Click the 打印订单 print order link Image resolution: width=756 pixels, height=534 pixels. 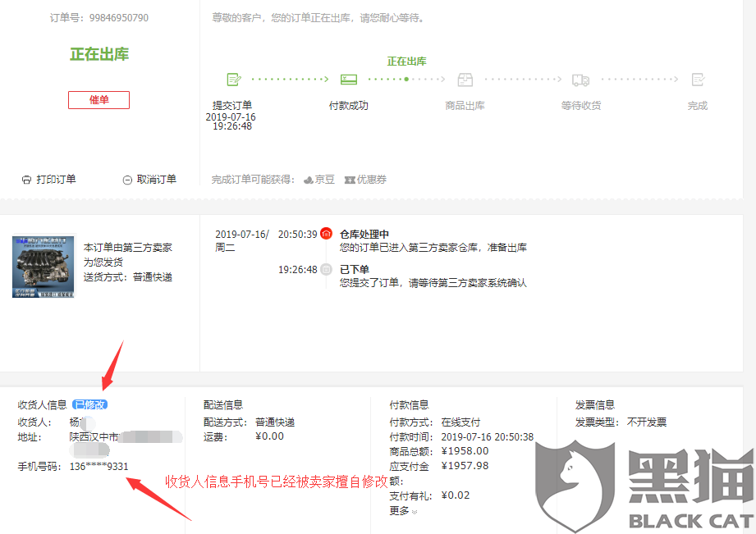click(x=54, y=178)
